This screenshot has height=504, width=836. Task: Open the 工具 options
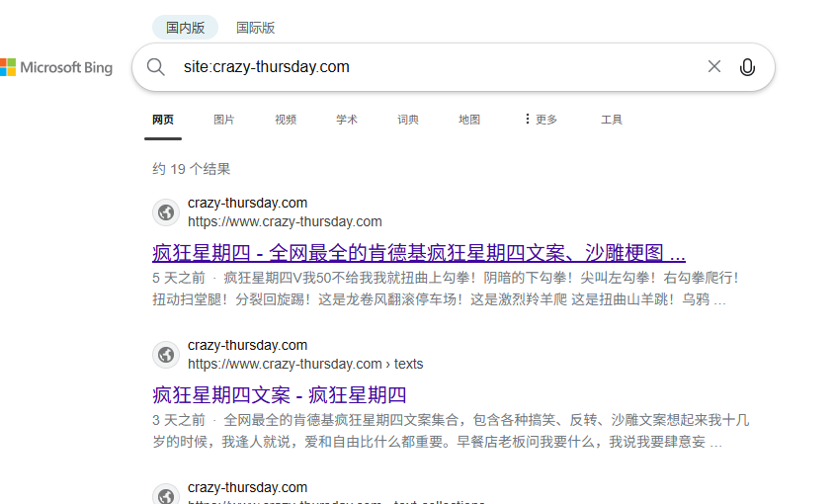(612, 120)
